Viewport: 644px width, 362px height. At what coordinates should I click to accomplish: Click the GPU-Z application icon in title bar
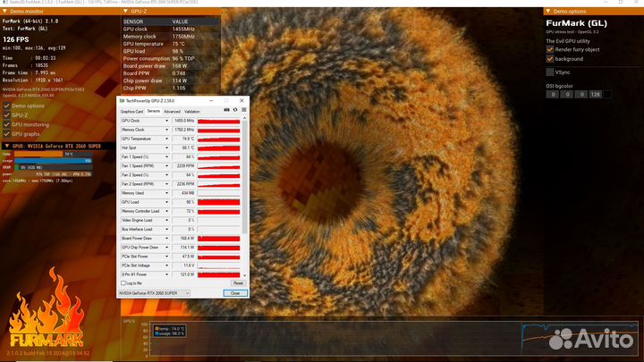pos(122,100)
